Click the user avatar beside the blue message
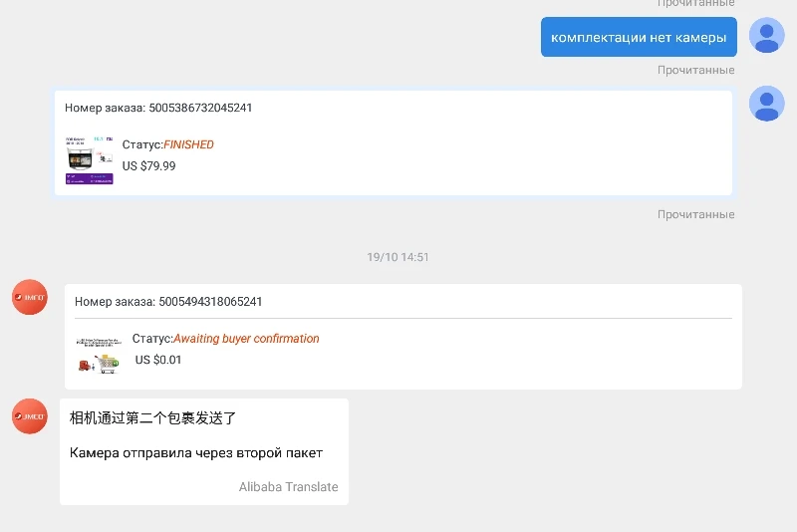Image resolution: width=797 pixels, height=532 pixels. 766,36
